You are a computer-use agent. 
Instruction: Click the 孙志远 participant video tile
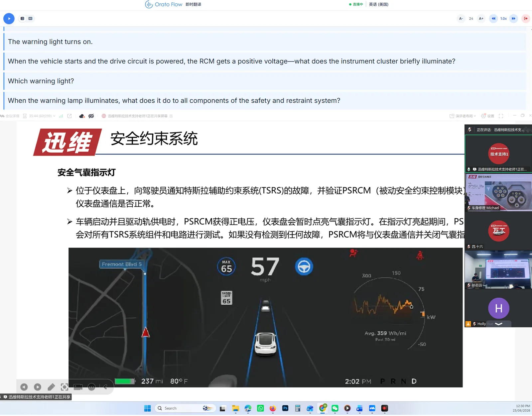(x=498, y=269)
